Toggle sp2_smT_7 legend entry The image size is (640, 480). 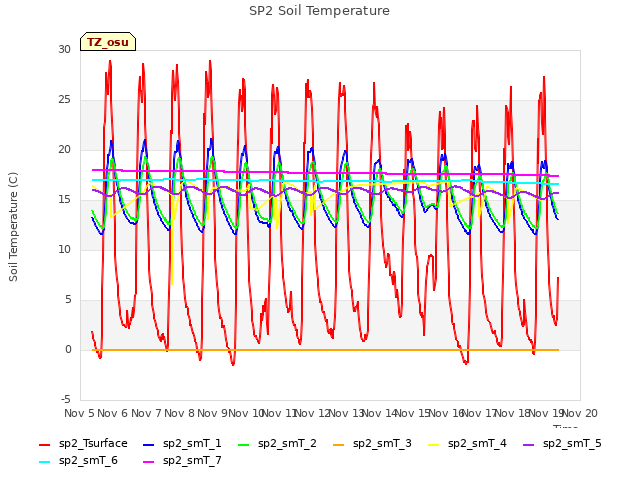pos(182,461)
